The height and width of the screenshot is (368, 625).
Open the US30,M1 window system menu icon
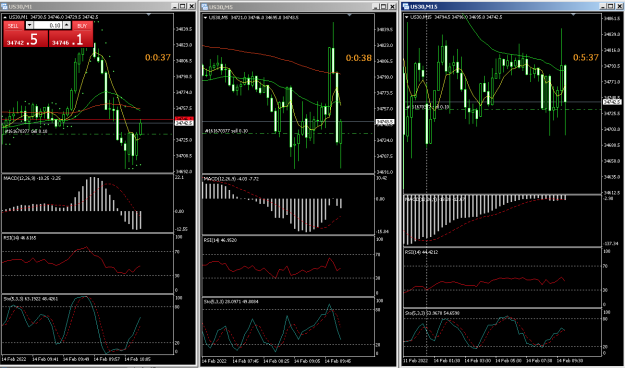[4, 6]
